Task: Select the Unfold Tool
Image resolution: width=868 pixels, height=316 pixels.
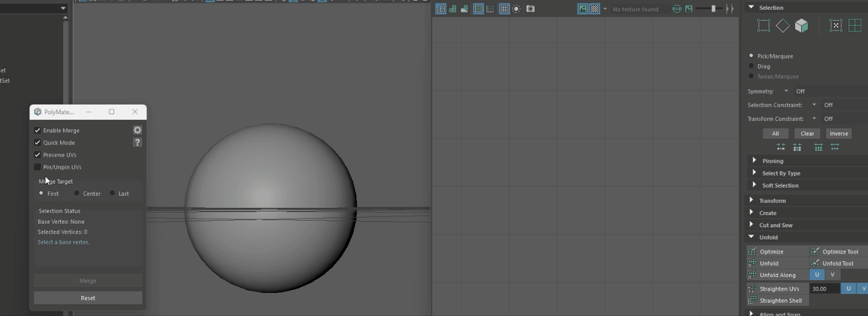Action: point(815,263)
